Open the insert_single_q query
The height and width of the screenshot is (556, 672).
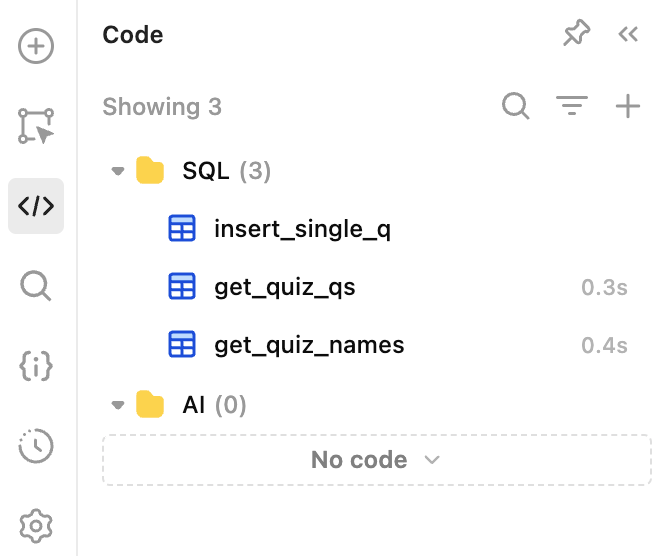point(377,228)
